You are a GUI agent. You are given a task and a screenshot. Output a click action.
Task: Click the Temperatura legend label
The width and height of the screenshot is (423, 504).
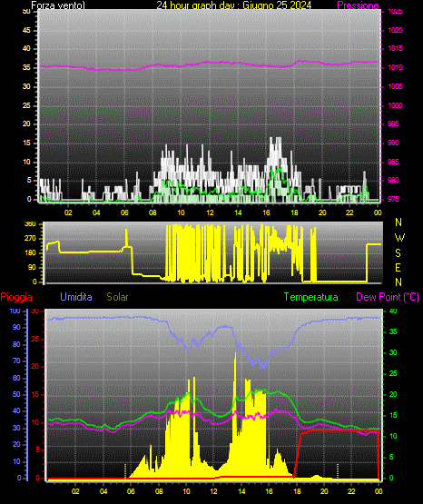coord(311,297)
